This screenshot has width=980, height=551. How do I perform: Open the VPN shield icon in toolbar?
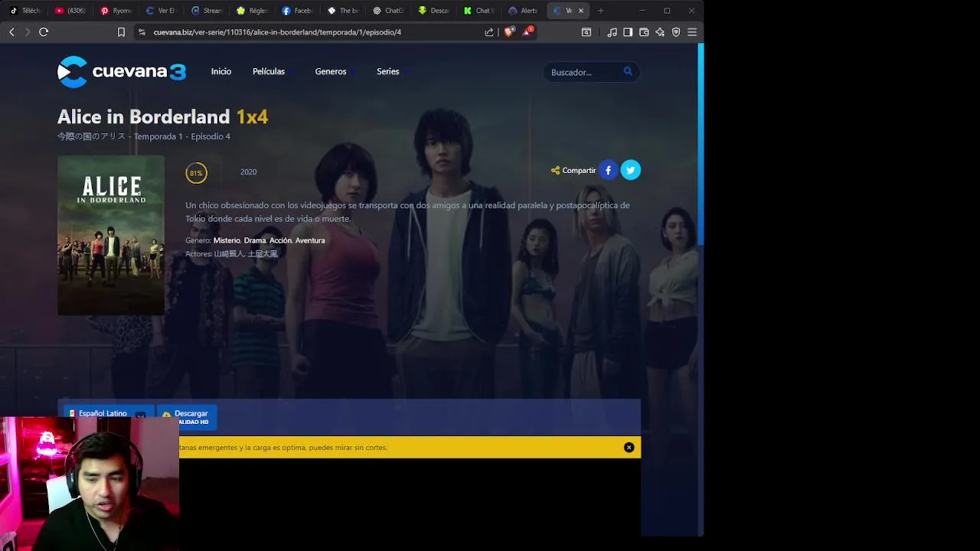(x=676, y=32)
